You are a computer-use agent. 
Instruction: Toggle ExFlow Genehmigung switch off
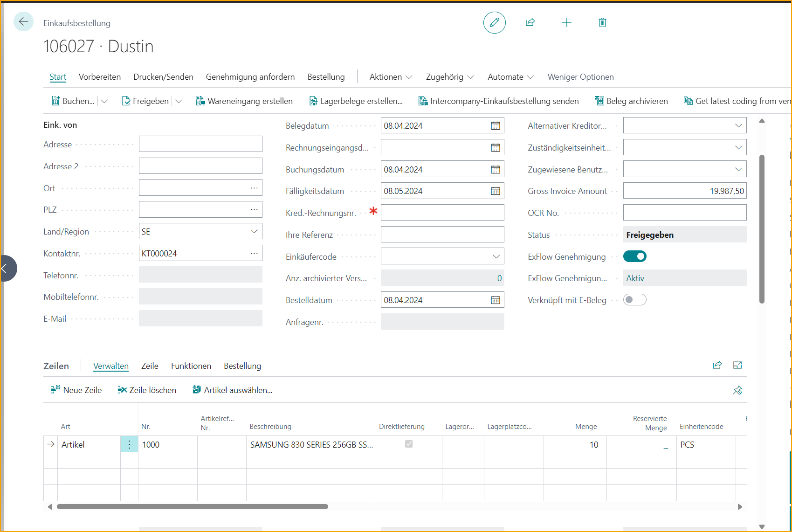click(634, 256)
